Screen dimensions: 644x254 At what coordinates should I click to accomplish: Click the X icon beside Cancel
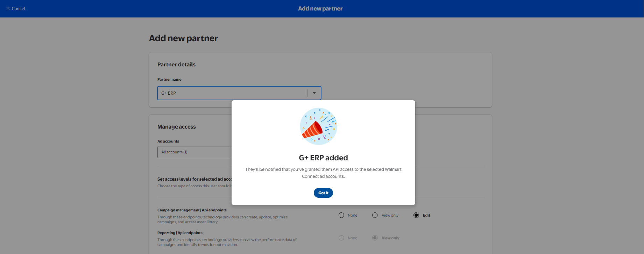point(8,8)
